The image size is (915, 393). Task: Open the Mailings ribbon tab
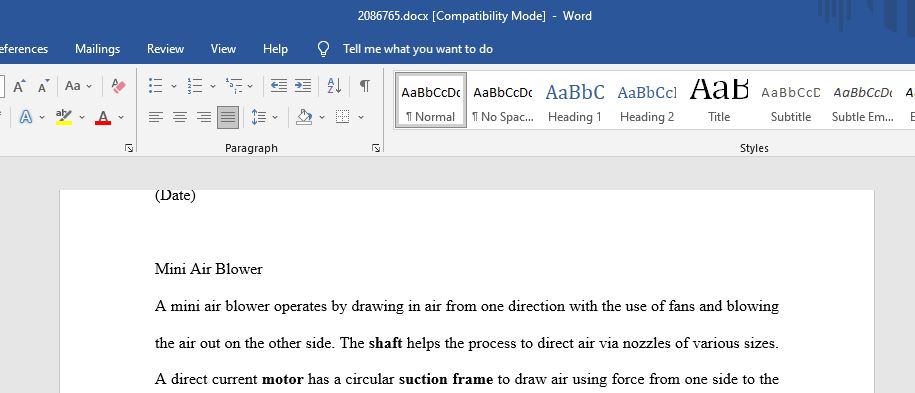(97, 49)
